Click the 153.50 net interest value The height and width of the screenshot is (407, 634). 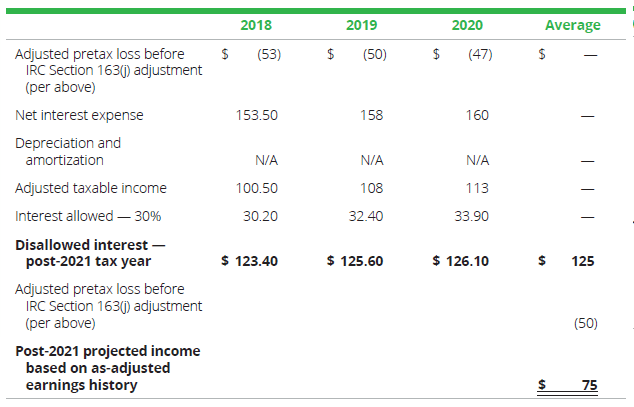pyautogui.click(x=256, y=115)
